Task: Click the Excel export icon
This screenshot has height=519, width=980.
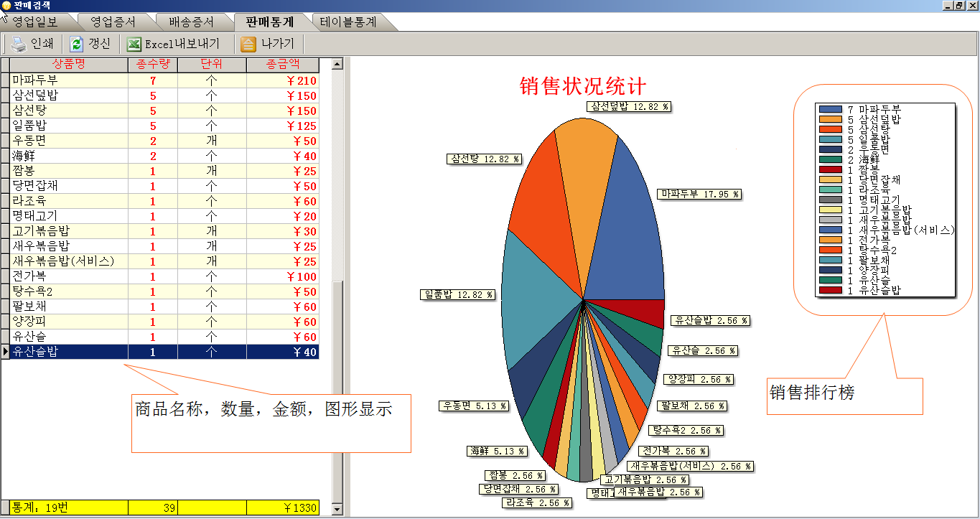Action: tap(134, 45)
